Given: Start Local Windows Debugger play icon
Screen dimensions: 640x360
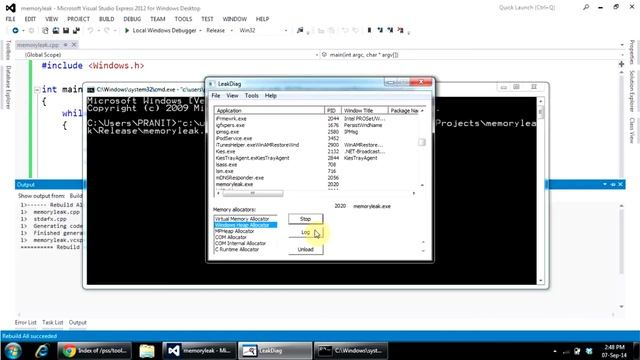Looking at the screenshot, I should click(x=127, y=30).
